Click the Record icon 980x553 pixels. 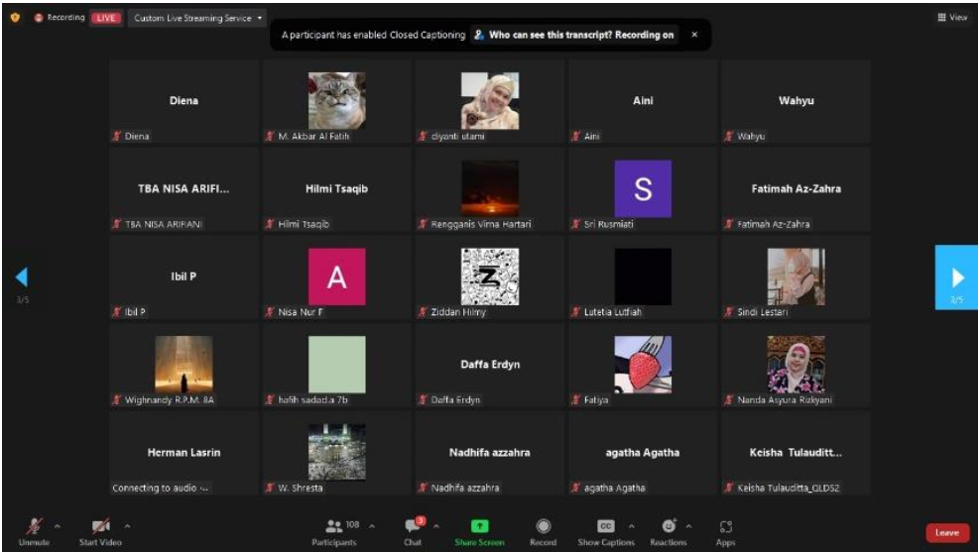pos(544,526)
